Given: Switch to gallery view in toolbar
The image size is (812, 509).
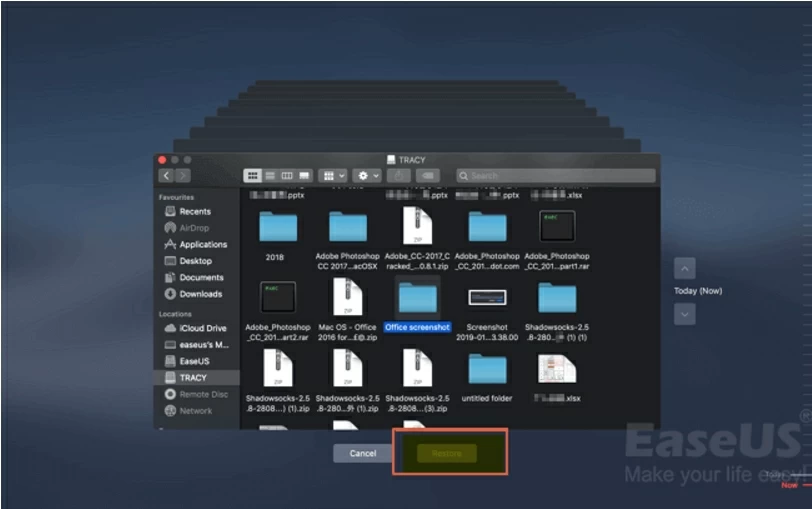Looking at the screenshot, I should [x=304, y=176].
